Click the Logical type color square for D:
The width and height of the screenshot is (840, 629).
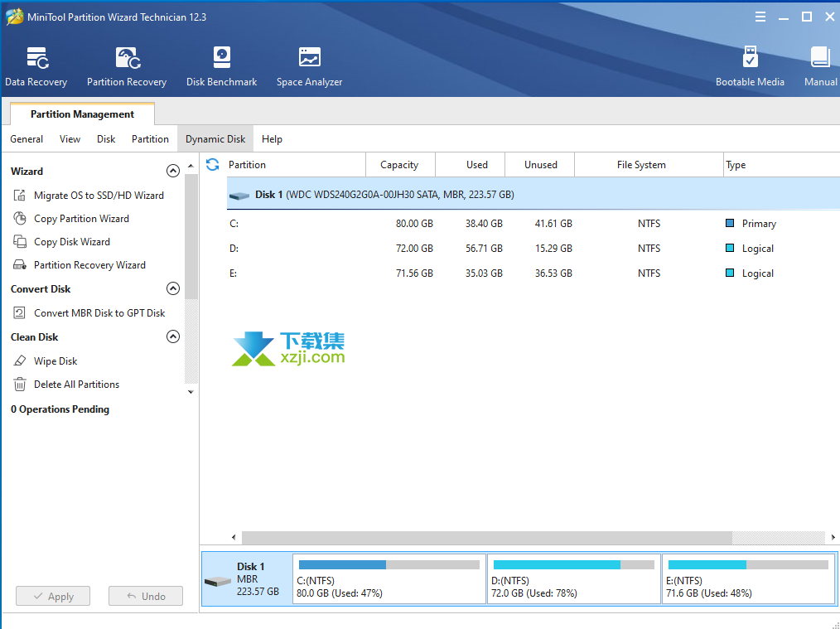[730, 248]
